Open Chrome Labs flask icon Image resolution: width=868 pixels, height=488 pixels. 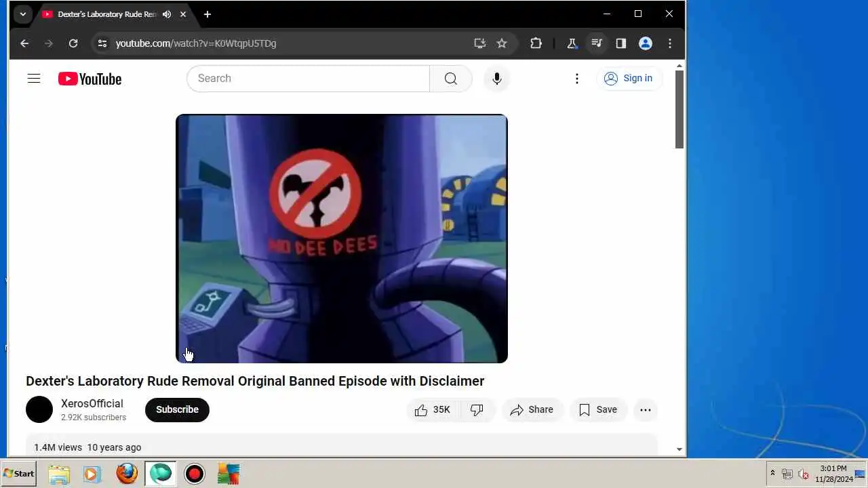572,43
